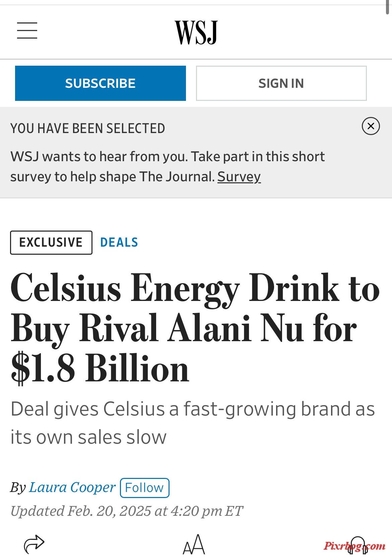This screenshot has width=392, height=557.
Task: Click the Celsius Energy Drink headline
Action: click(195, 329)
